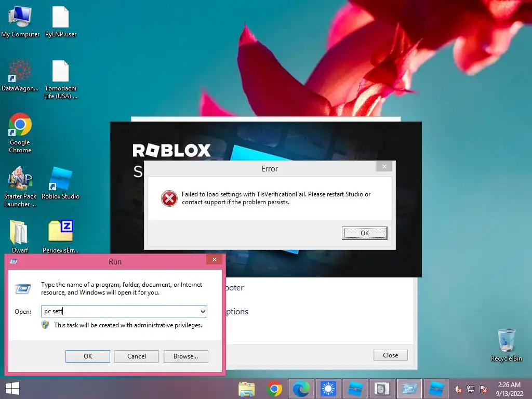The height and width of the screenshot is (399, 532).
Task: Click the muted volume tray icon
Action: [458, 389]
